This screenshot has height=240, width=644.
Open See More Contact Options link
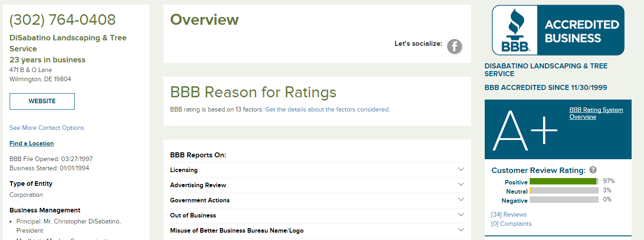click(47, 128)
